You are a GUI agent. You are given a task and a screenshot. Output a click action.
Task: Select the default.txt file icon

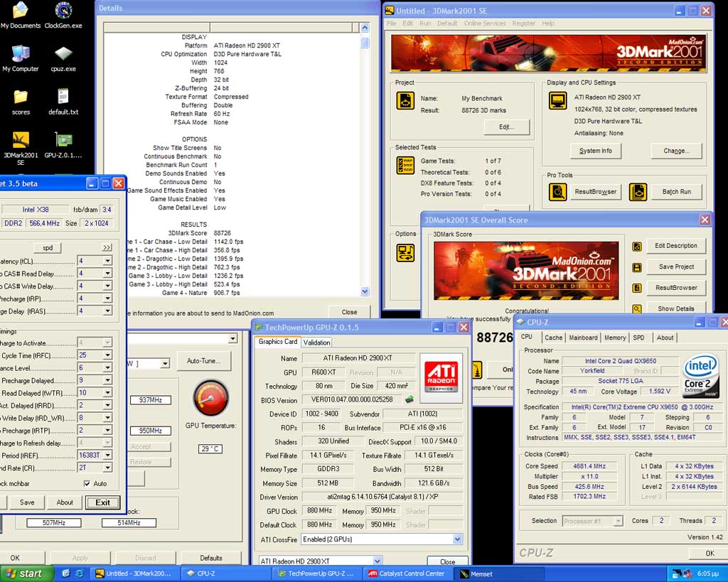tap(63, 102)
